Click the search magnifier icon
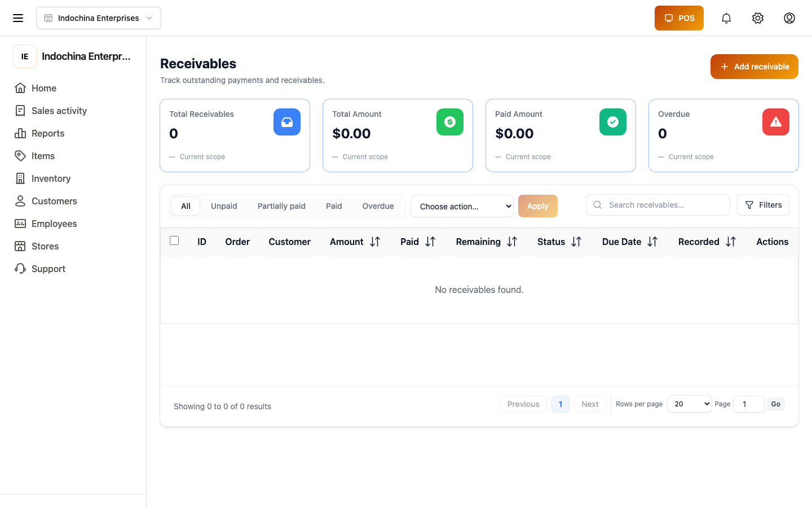This screenshot has height=508, width=812. tap(598, 205)
